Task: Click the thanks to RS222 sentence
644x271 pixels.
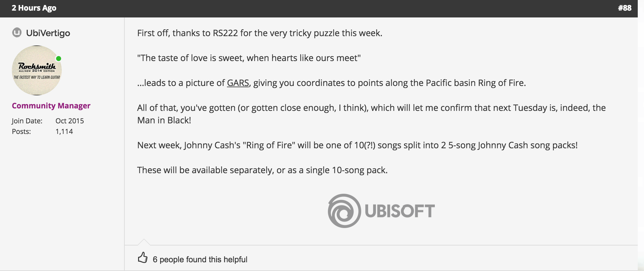Action: 260,33
